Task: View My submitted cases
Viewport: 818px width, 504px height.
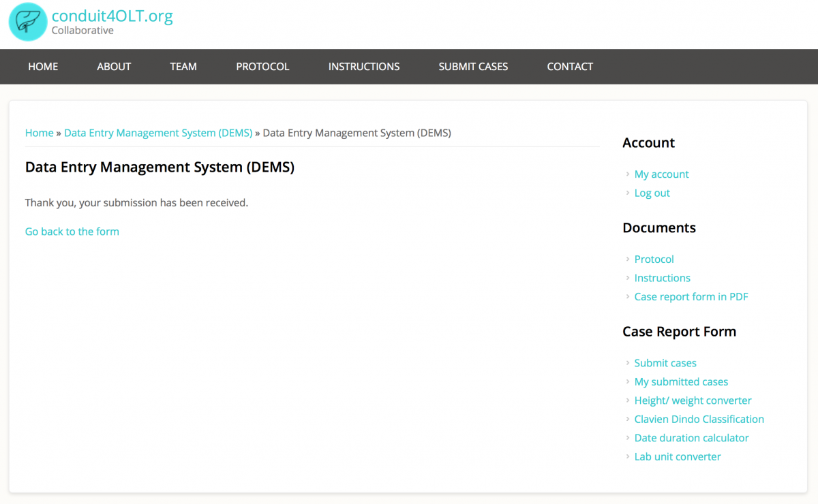Action: click(681, 382)
